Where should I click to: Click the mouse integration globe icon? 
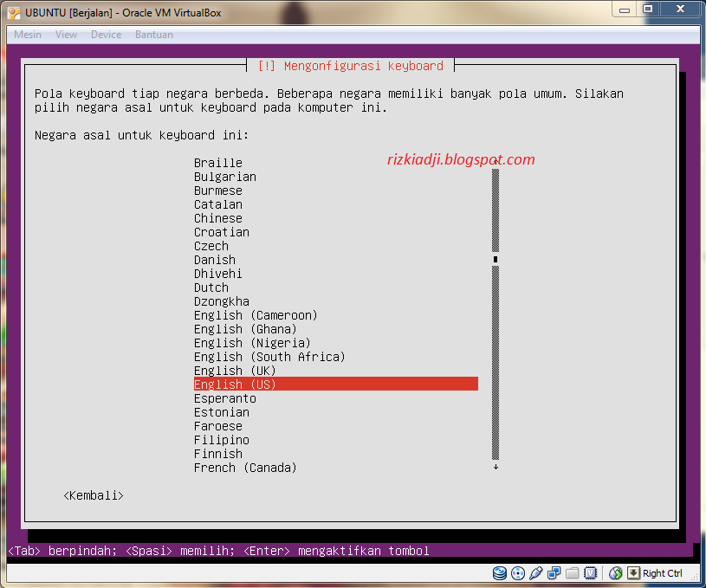click(x=616, y=573)
